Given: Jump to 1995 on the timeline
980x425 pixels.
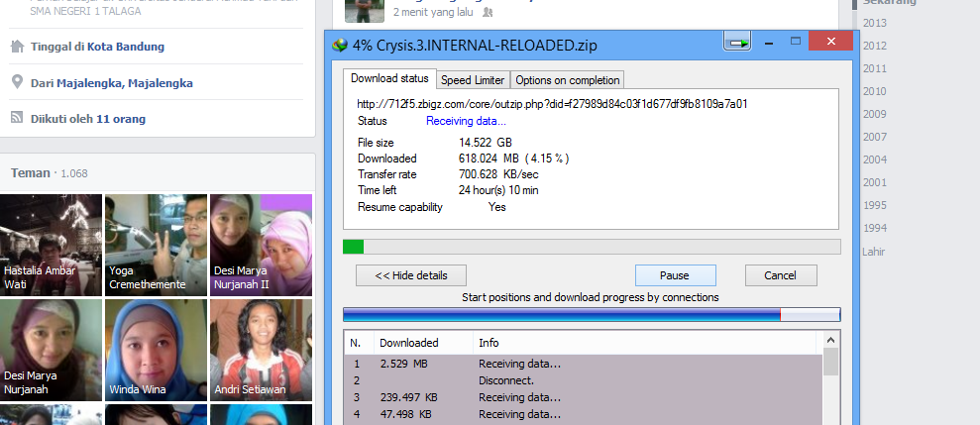Looking at the screenshot, I should click(874, 205).
